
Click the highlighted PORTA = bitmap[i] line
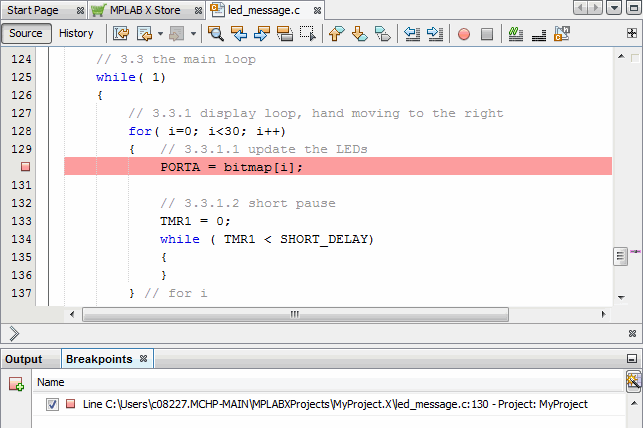click(231, 167)
